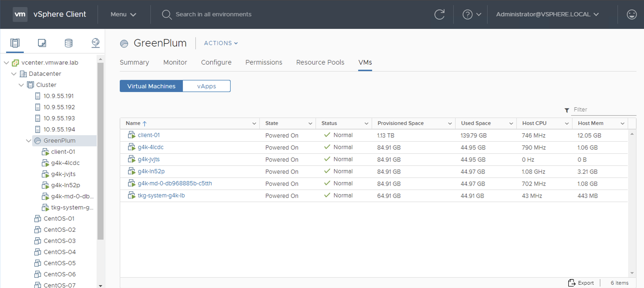Select CentOS-06 in the tree
Screen dimensions: 644x288
pos(59,274)
